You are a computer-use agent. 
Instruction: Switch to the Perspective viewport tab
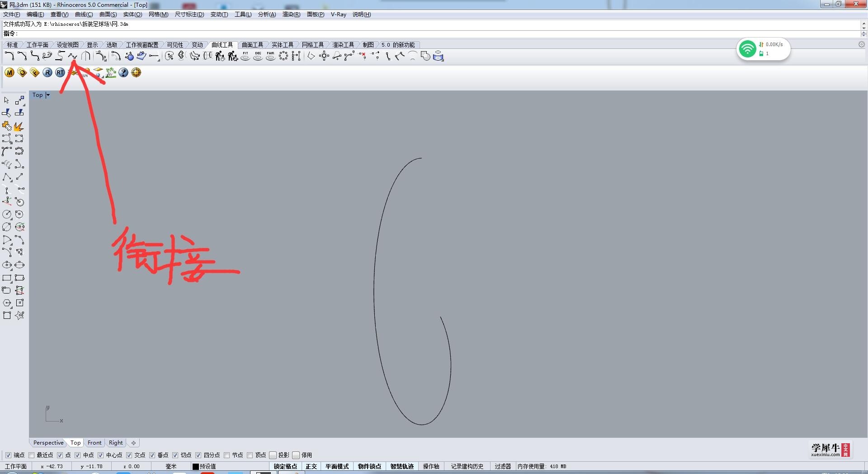click(x=48, y=443)
